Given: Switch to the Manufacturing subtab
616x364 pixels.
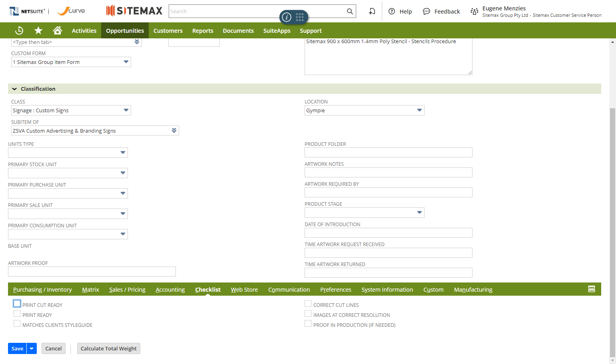Looking at the screenshot, I should (x=473, y=289).
